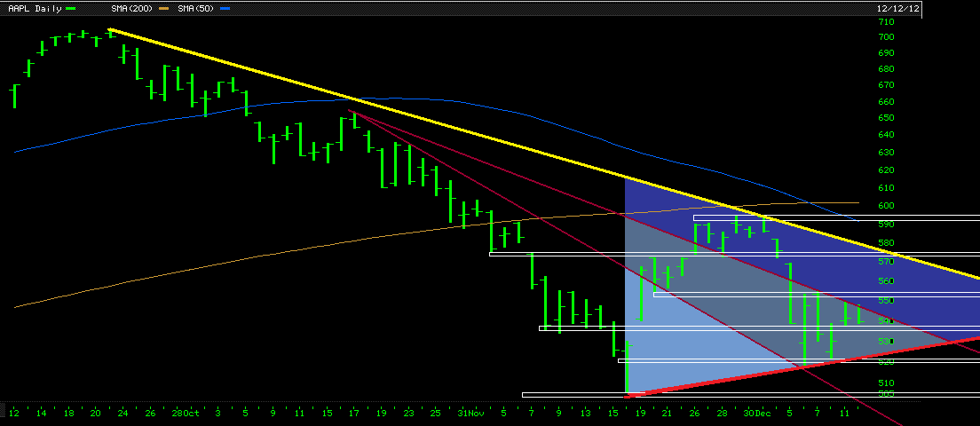Image resolution: width=980 pixels, height=426 pixels.
Task: Click the 25 date axis label
Action: [436, 413]
